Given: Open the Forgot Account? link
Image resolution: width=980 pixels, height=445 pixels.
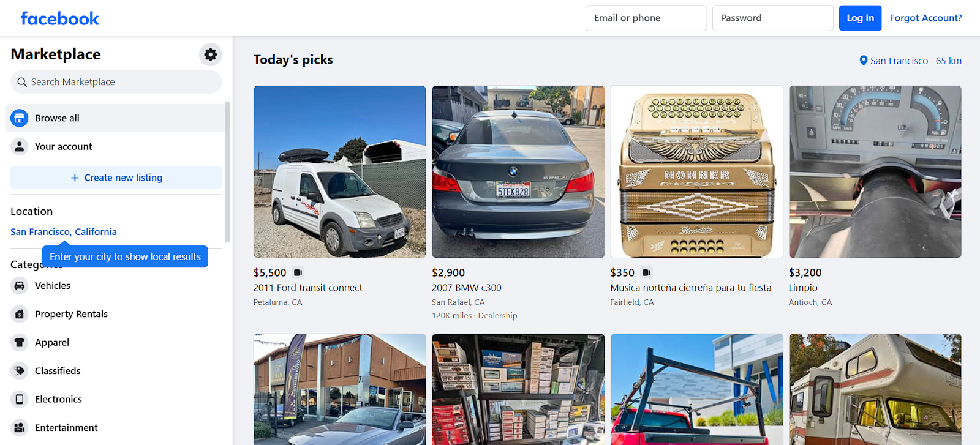Looking at the screenshot, I should coord(925,18).
